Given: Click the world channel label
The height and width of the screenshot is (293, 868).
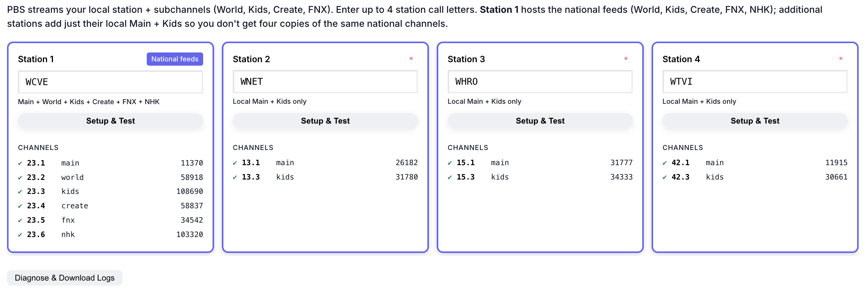Looking at the screenshot, I should coord(72,178).
